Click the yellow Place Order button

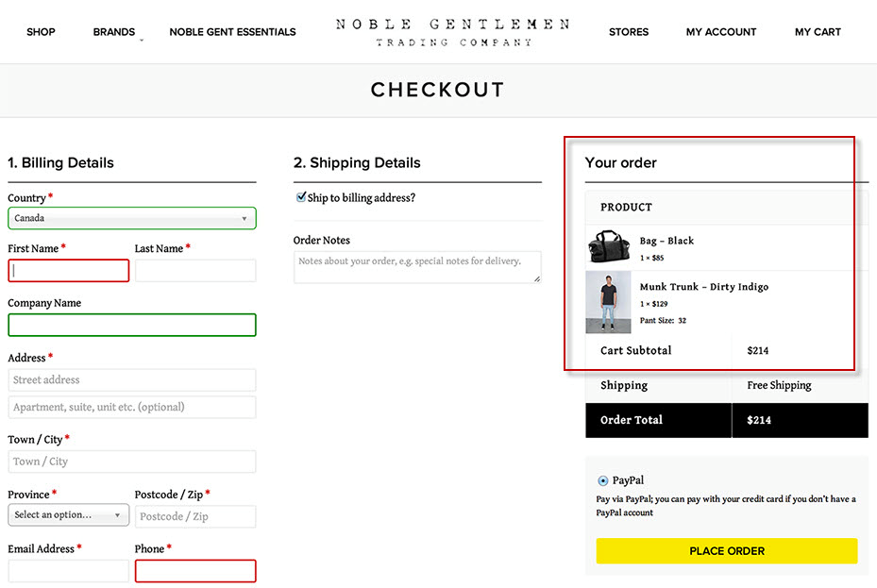pos(727,551)
